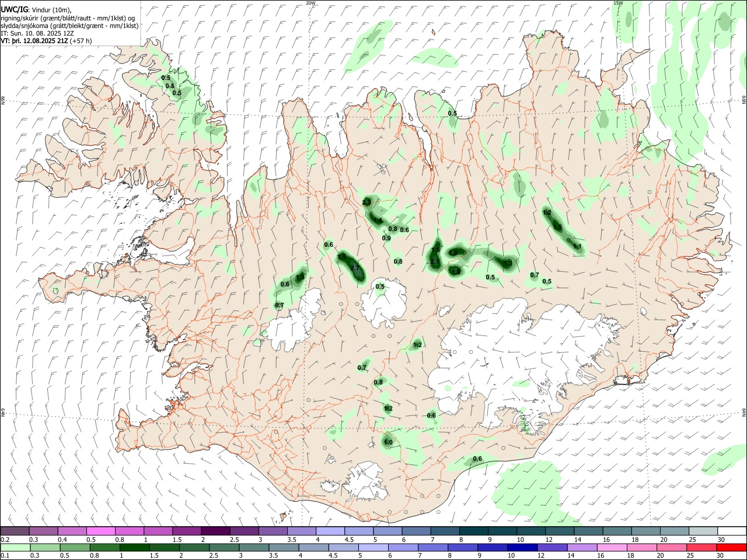Click the 2.7 precipitation value on map
The image size is (747, 560).
[x=355, y=268]
